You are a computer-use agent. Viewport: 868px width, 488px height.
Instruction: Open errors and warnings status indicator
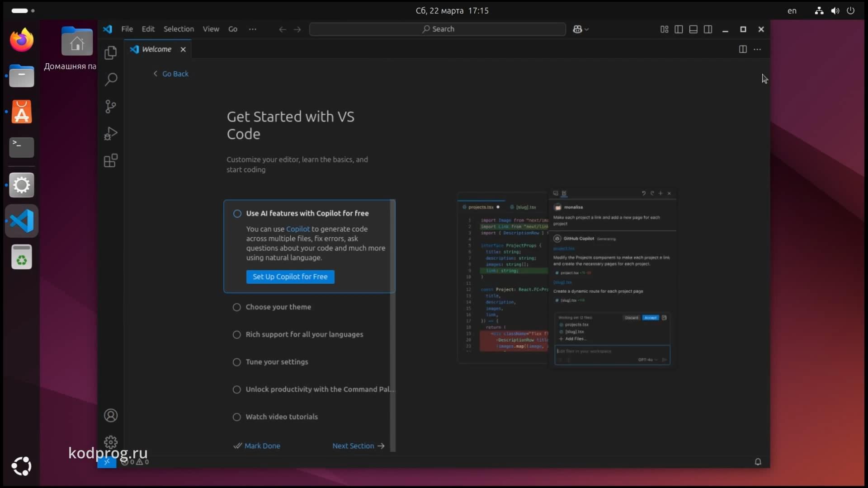tap(135, 462)
